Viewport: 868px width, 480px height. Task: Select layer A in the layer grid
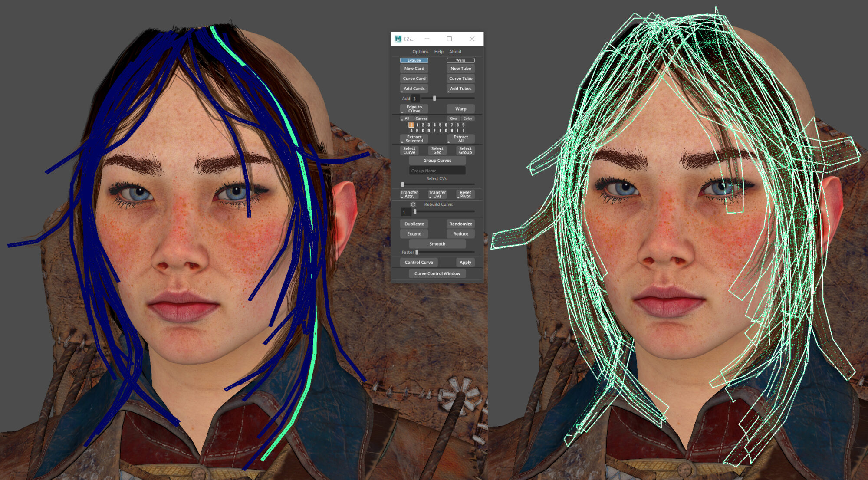point(411,131)
